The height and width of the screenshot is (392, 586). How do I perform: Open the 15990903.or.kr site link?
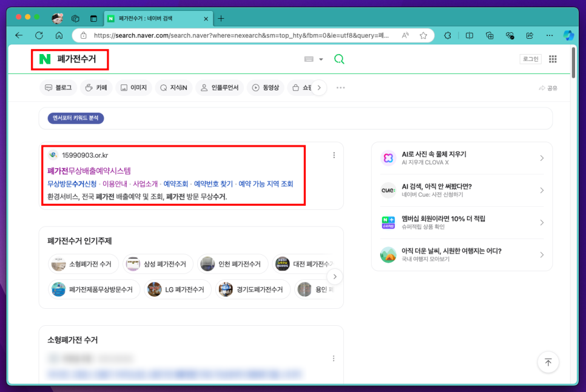click(85, 155)
